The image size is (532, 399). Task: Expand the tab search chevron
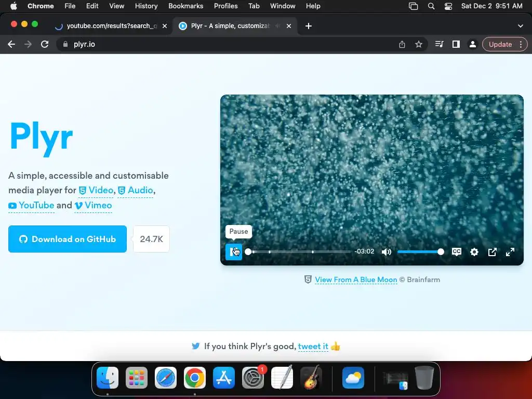click(521, 26)
